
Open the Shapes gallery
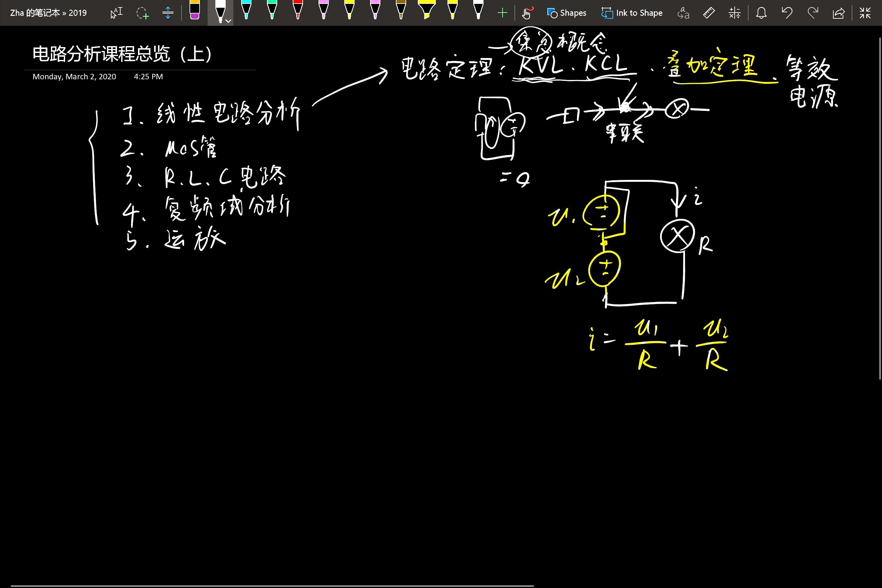pos(567,13)
